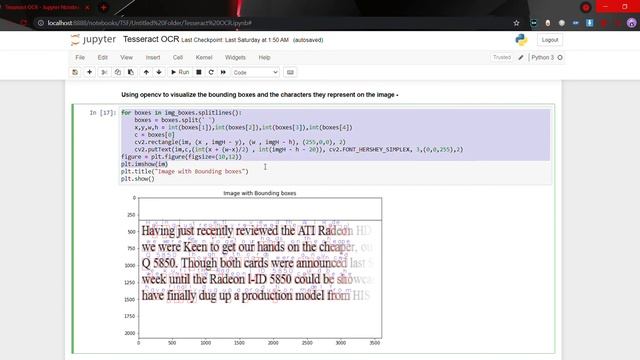Open the Cell menu
The height and width of the screenshot is (360, 640).
pyautogui.click(x=178, y=58)
